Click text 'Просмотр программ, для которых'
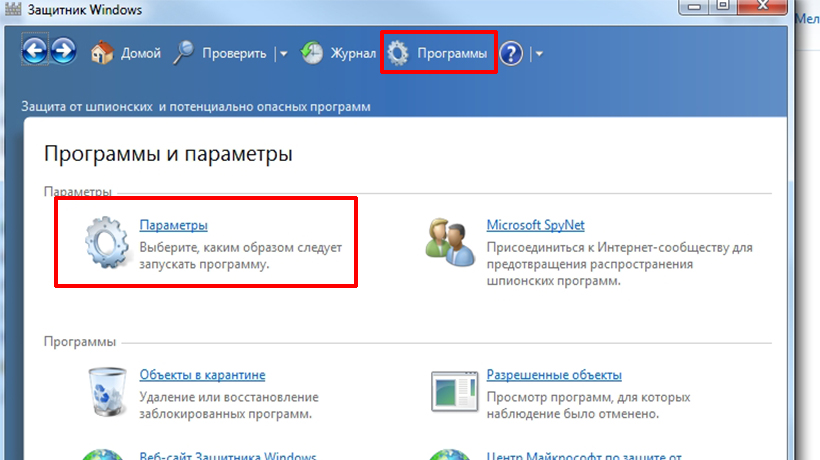820x460 pixels. tap(588, 397)
